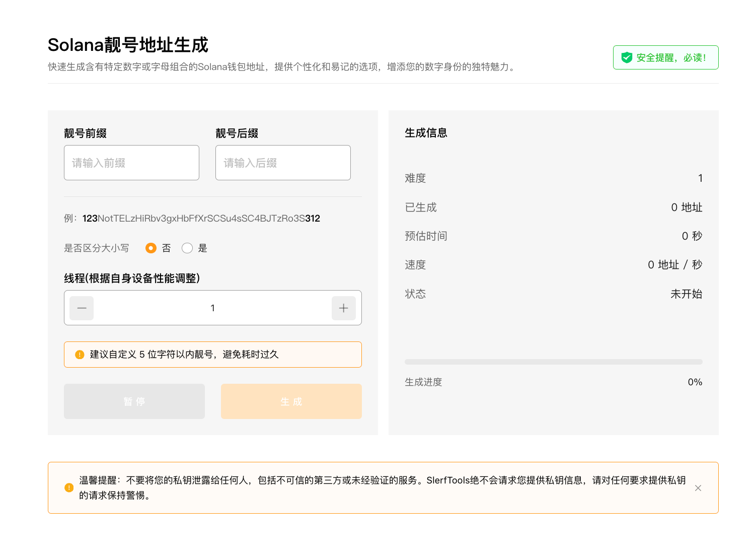Click the 已生成 value 0 地址

[687, 207]
